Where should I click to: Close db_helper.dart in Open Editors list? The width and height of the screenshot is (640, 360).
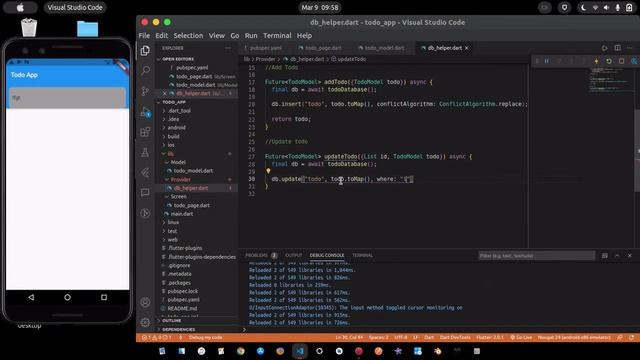coord(164,93)
